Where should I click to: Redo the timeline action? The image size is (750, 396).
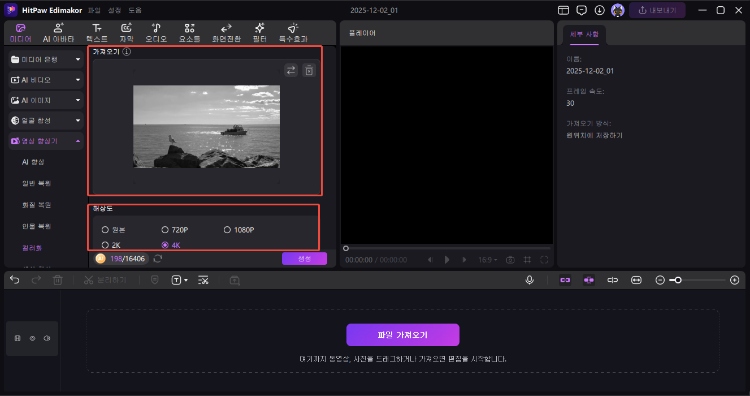click(x=36, y=280)
